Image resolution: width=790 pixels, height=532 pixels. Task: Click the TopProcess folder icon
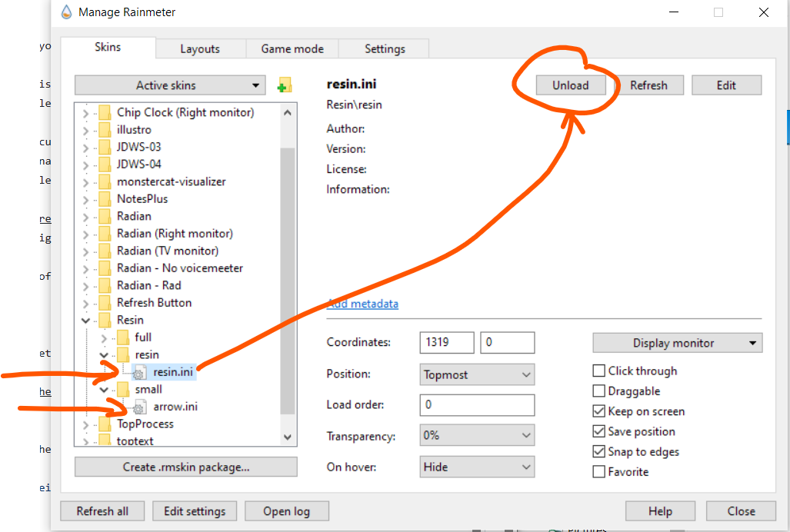[105, 424]
